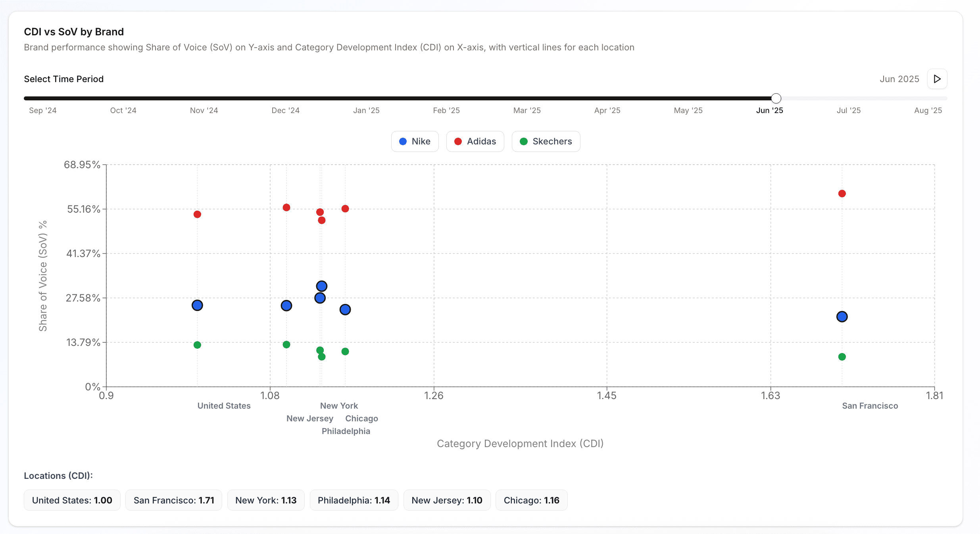The image size is (980, 534).
Task: Click Nike's New Jersey data point
Action: pyautogui.click(x=286, y=305)
